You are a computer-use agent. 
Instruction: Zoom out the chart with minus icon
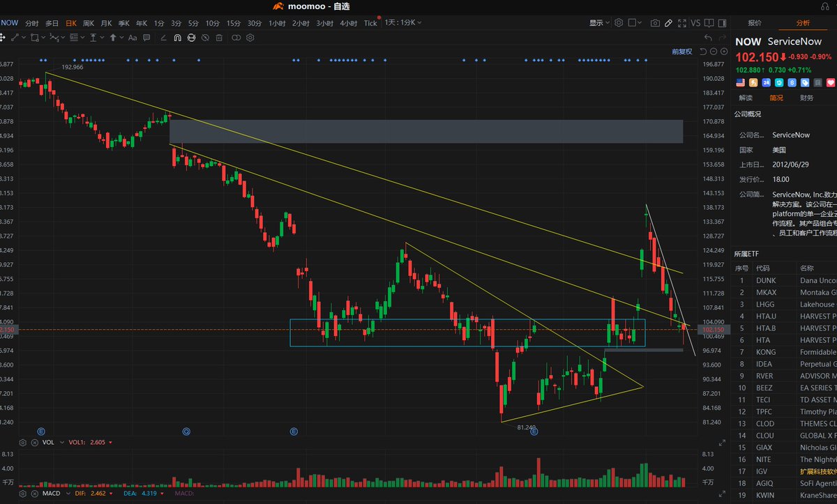click(714, 52)
